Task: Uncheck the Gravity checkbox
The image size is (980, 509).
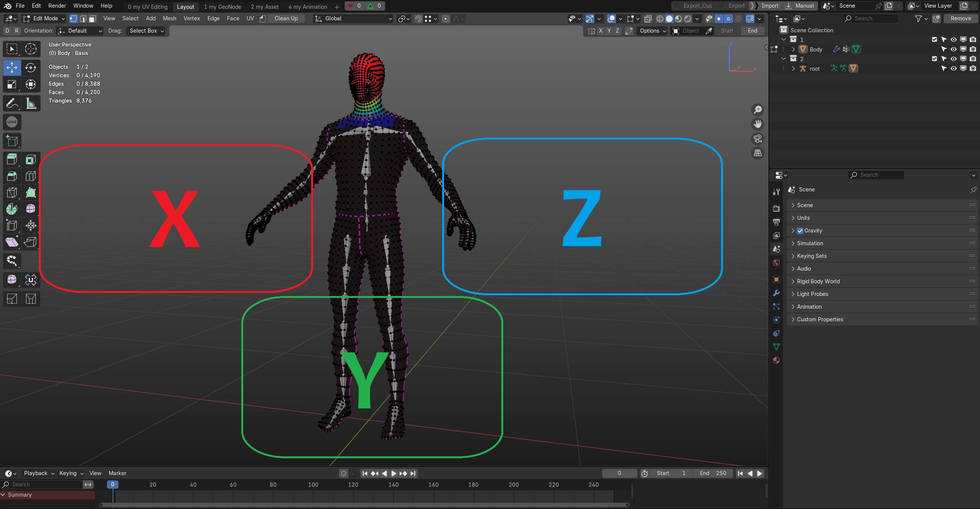Action: [x=800, y=231]
